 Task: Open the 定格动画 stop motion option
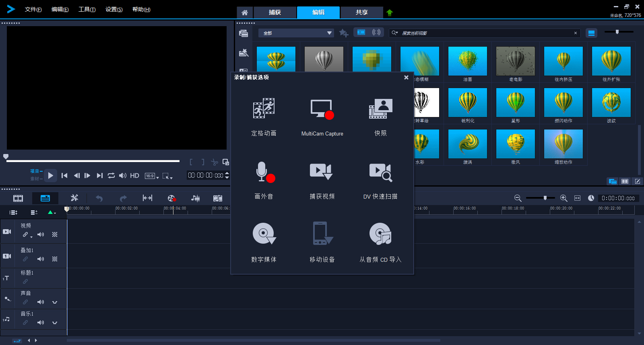tap(264, 117)
